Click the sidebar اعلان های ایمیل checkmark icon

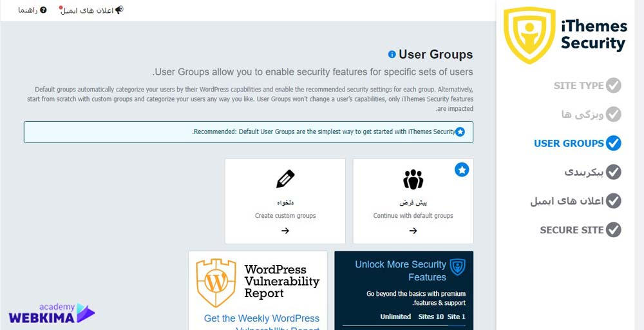(614, 201)
